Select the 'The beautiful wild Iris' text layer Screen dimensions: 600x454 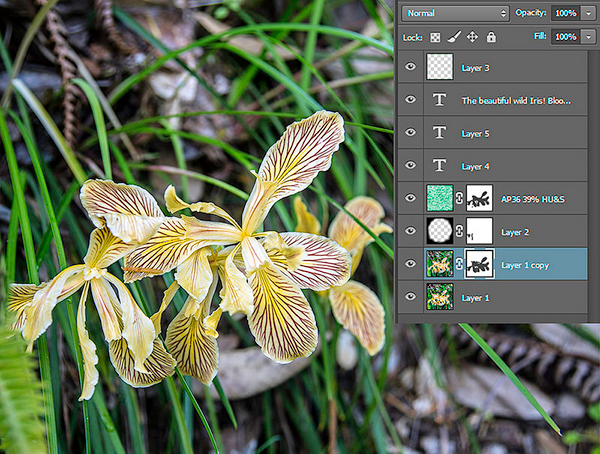tap(522, 100)
